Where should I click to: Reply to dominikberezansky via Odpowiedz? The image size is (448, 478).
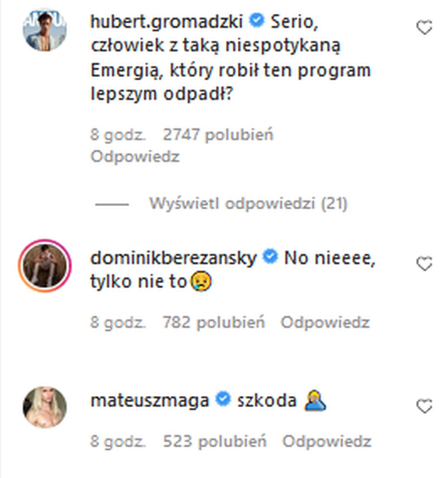click(325, 322)
